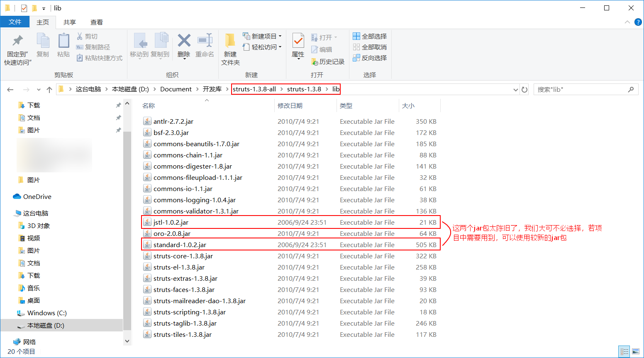Click the Paste (粘贴) clipboard icon
The height and width of the screenshot is (358, 644).
coord(63,41)
